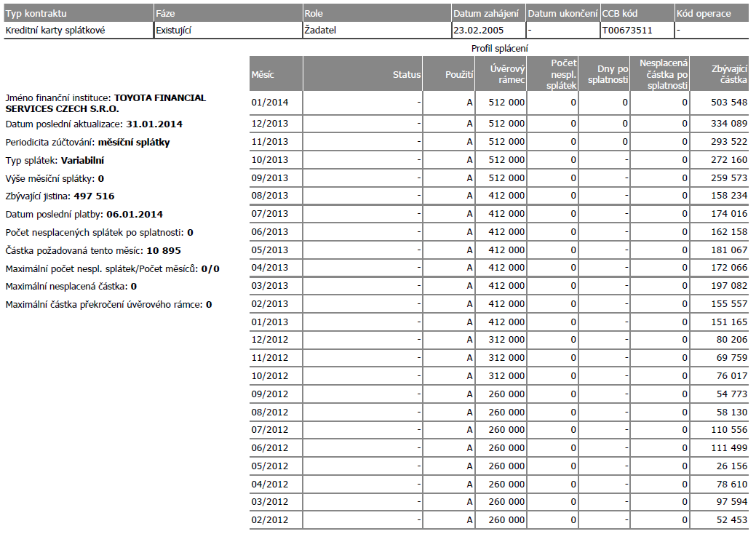
Task: Select remaining amount 54 773
Action: tap(720, 394)
